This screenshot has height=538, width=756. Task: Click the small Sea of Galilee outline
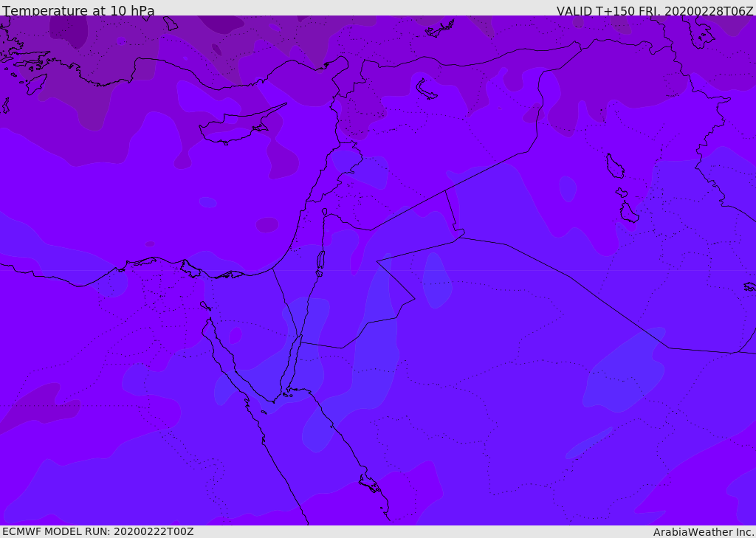pyautogui.click(x=325, y=212)
